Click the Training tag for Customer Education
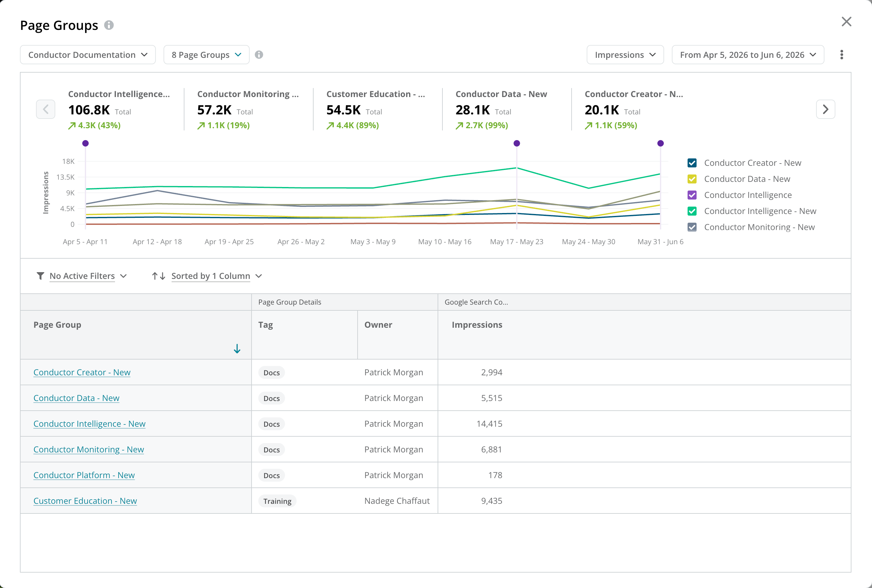 pos(277,501)
